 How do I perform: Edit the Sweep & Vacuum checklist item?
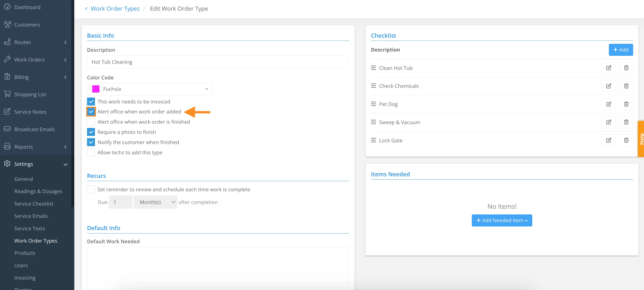tap(608, 122)
